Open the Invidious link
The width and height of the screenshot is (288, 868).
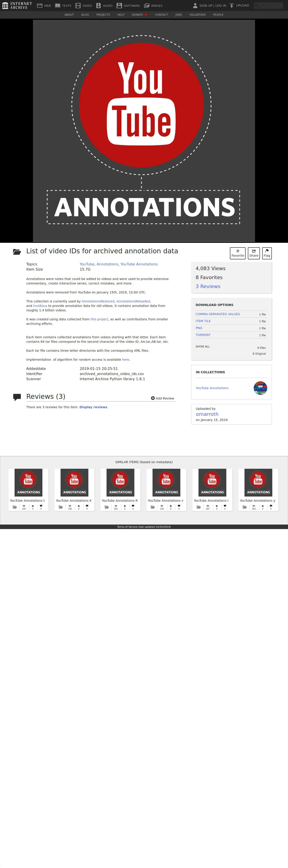pyautogui.click(x=40, y=306)
